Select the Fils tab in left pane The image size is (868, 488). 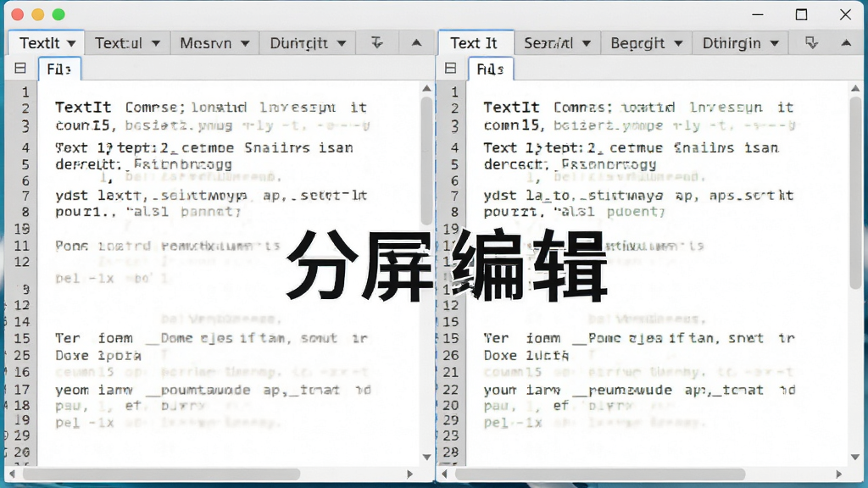pyautogui.click(x=59, y=69)
